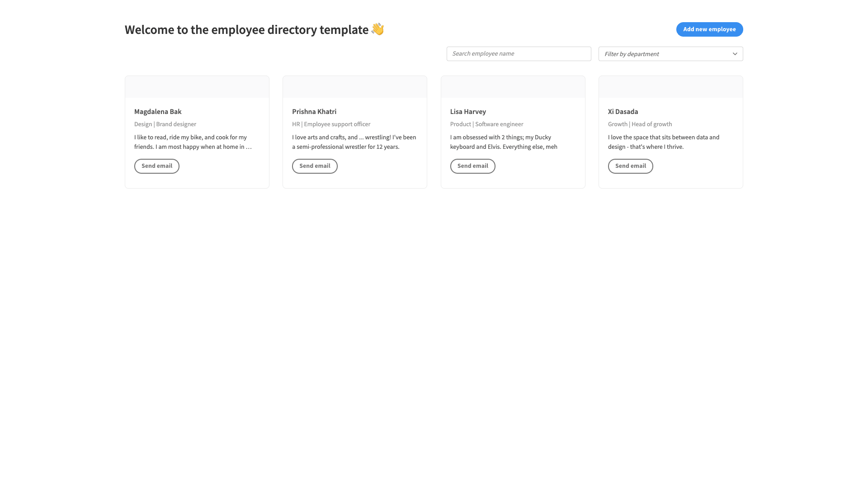Select the Magdalena Bak name

158,112
